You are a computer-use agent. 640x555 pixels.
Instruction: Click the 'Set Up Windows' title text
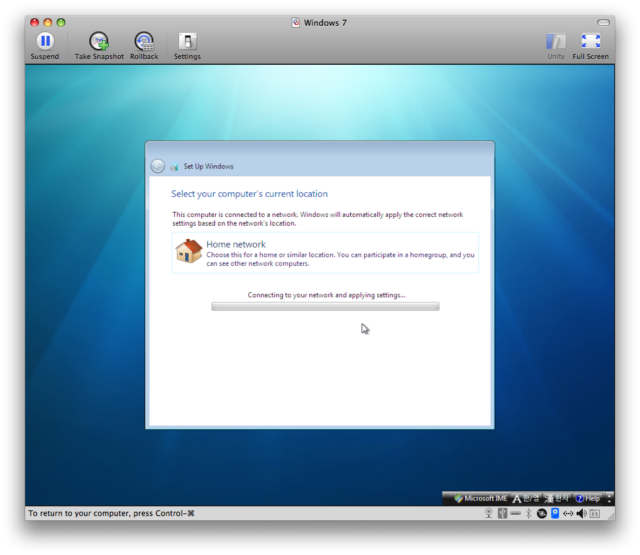pos(209,166)
